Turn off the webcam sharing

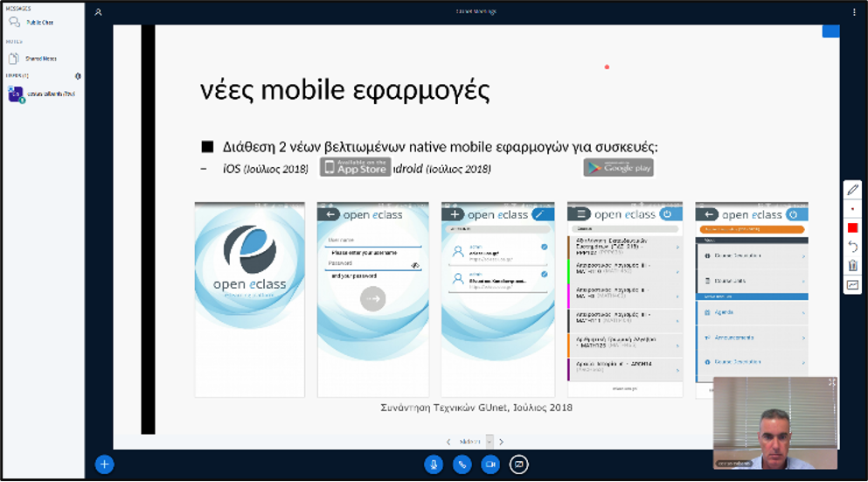(490, 465)
